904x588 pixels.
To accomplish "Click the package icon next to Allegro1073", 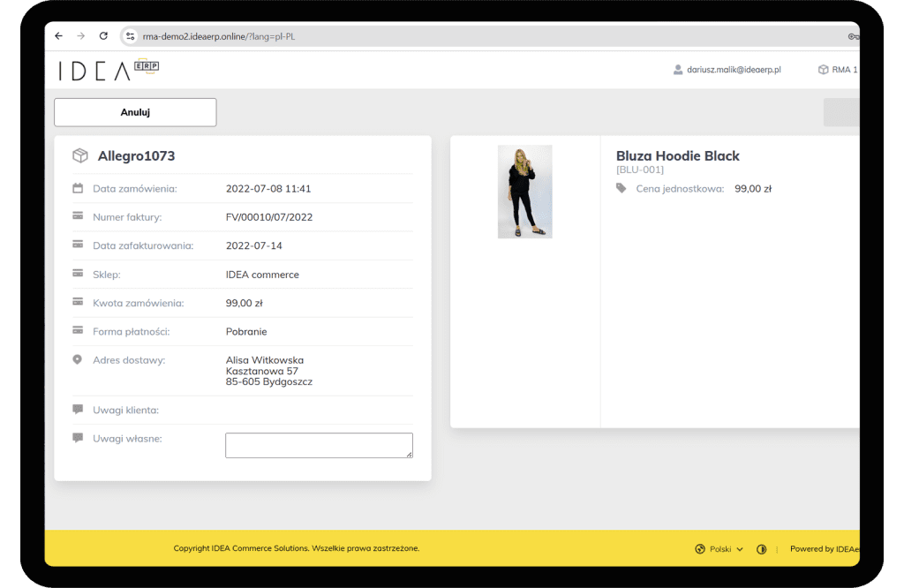I will click(80, 156).
